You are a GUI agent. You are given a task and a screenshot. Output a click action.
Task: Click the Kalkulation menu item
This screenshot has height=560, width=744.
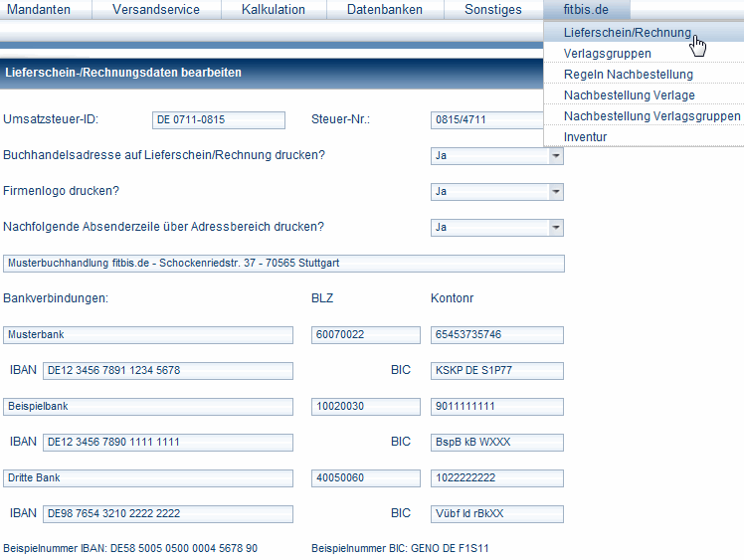click(273, 10)
